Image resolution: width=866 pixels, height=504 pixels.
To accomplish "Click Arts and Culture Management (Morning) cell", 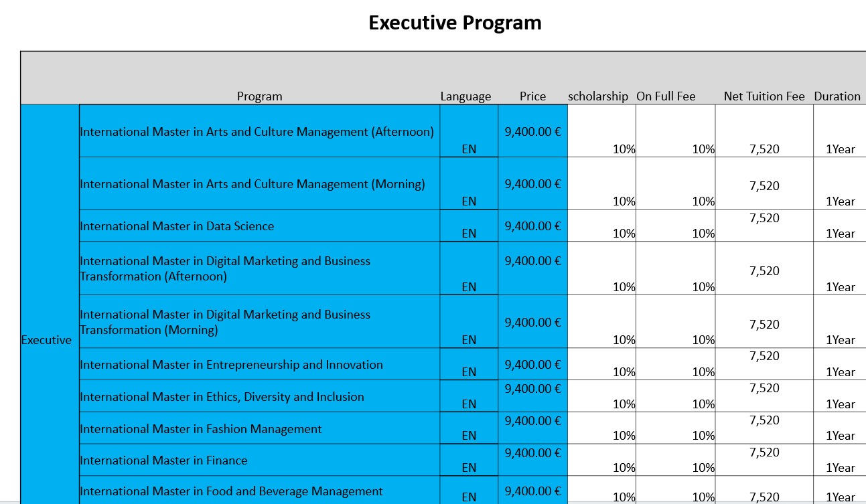I will (252, 184).
